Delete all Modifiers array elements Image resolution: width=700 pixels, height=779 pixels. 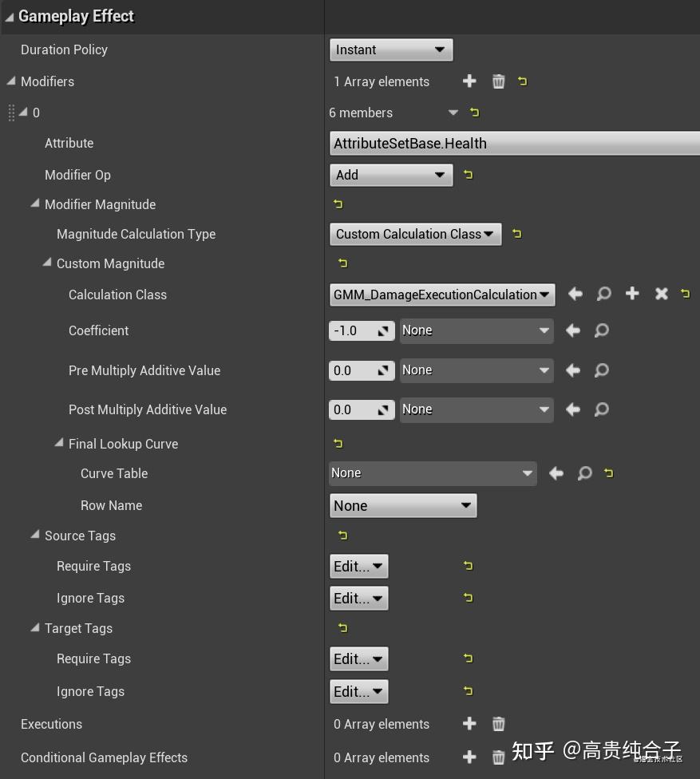(498, 81)
